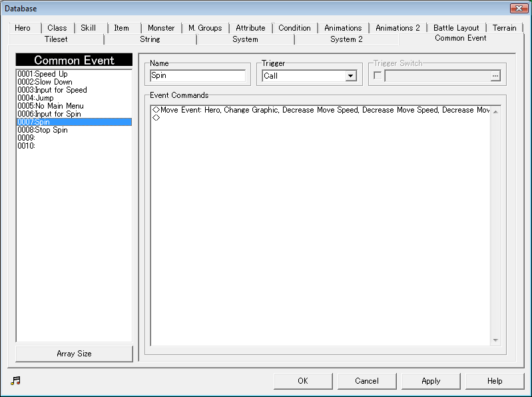Click the OK button
This screenshot has height=397, width=532.
click(x=303, y=381)
